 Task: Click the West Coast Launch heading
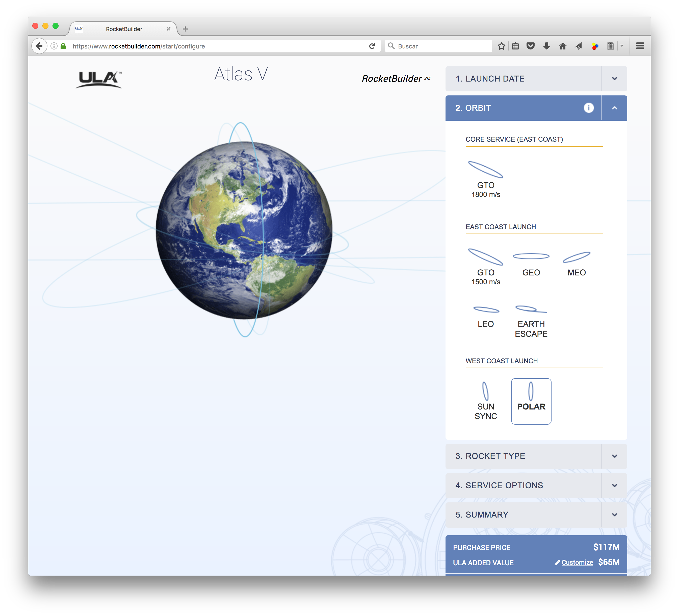502,361
